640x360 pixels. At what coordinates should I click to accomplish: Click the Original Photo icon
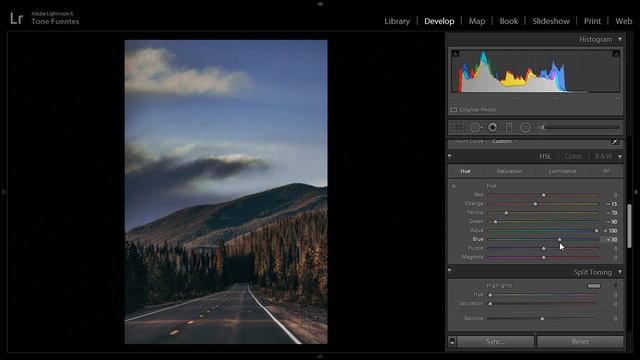[x=453, y=110]
